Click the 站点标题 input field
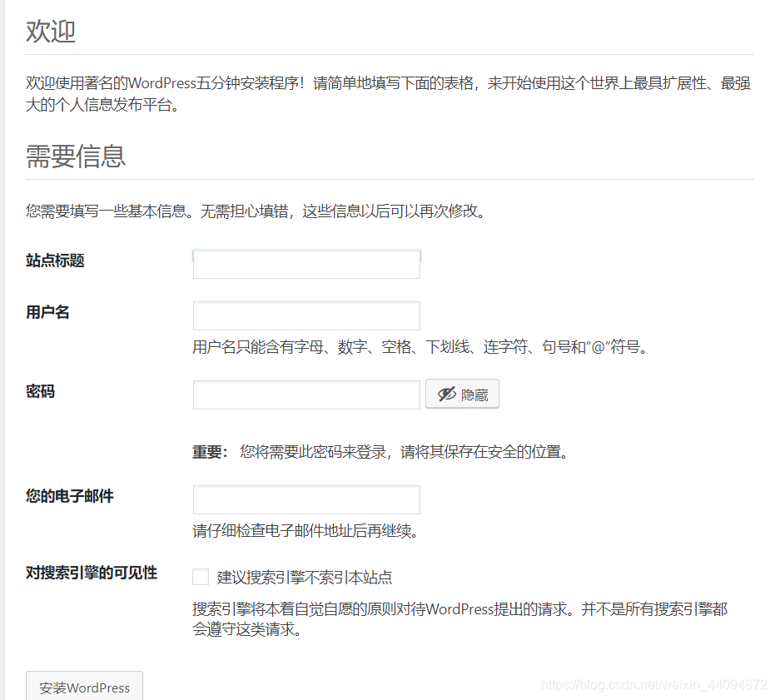775x700 pixels. click(x=306, y=264)
